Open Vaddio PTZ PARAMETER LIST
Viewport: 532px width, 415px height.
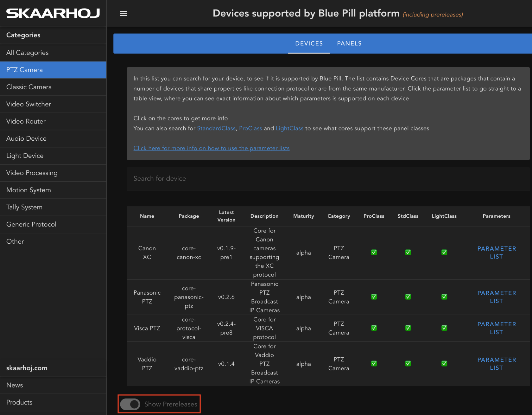(x=497, y=364)
